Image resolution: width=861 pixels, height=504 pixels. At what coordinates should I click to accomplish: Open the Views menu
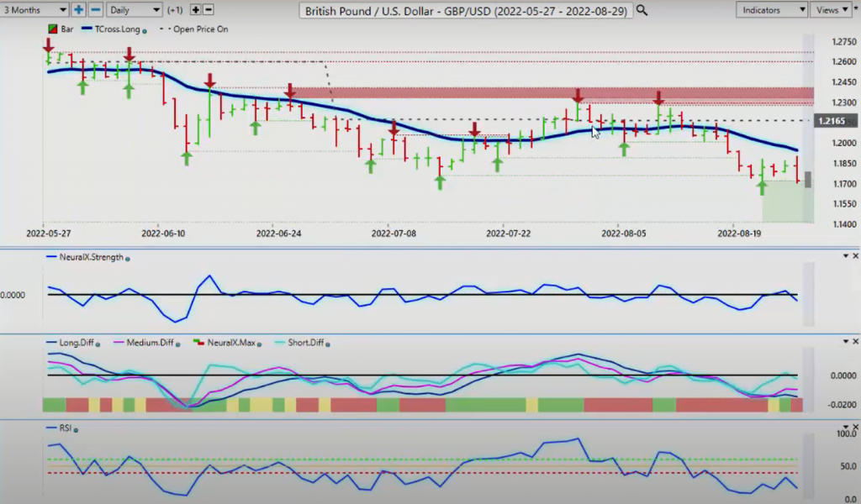pos(832,10)
